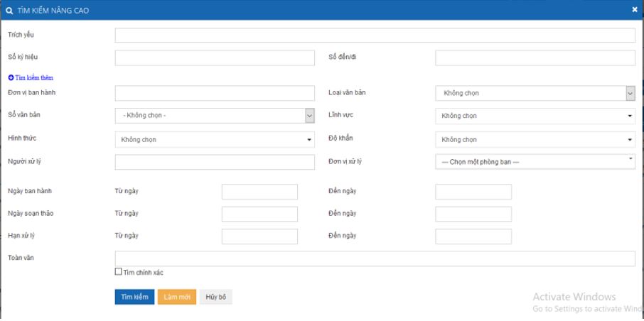The width and height of the screenshot is (644, 321).
Task: Expand the Loại văn bản dropdown
Action: (535, 94)
